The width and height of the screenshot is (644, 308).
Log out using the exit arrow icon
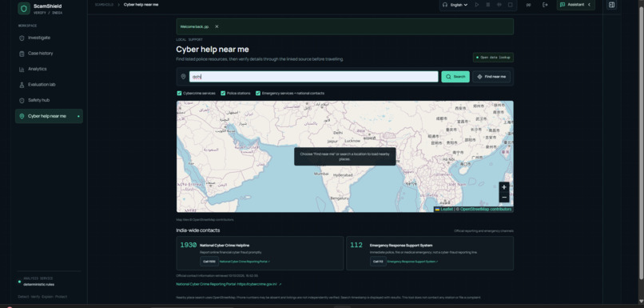(x=545, y=5)
